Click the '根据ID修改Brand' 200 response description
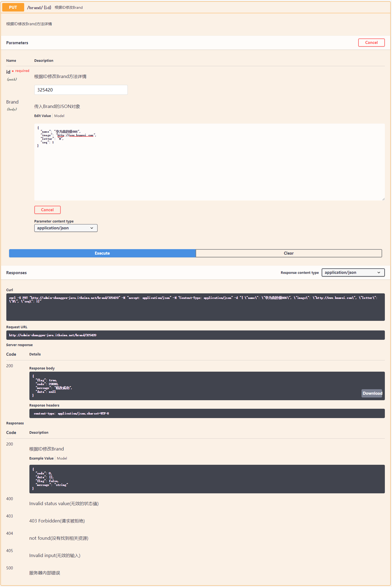Image resolution: width=392 pixels, height=587 pixels. point(46,449)
